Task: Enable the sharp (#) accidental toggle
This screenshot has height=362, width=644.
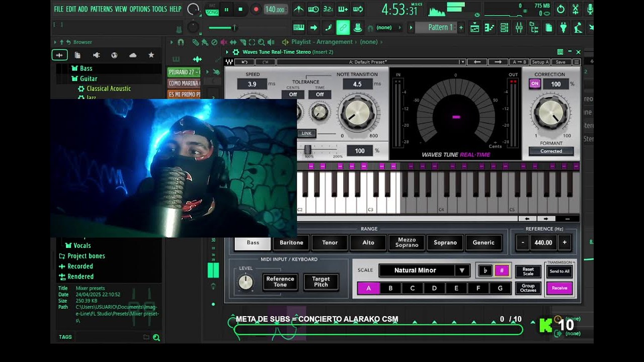Action: pyautogui.click(x=502, y=270)
